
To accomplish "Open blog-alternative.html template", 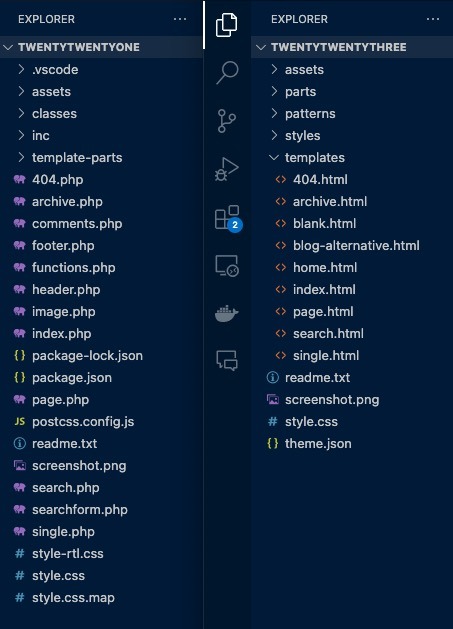I will point(352,246).
